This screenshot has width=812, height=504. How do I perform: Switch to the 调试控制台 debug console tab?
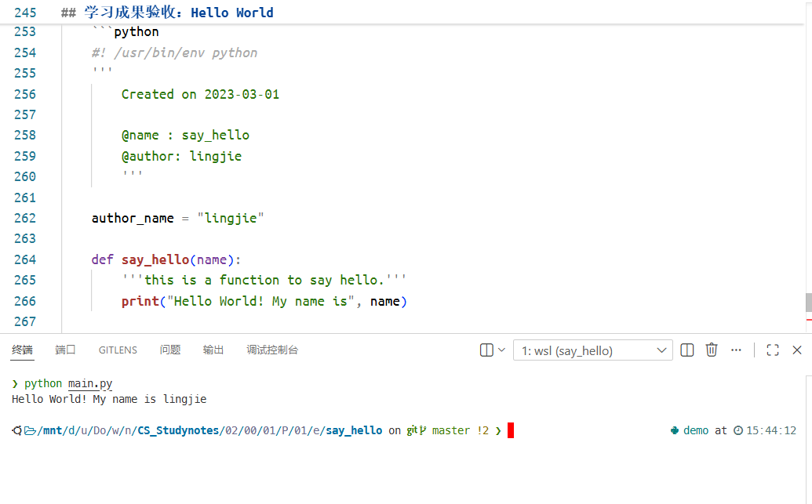tap(272, 350)
